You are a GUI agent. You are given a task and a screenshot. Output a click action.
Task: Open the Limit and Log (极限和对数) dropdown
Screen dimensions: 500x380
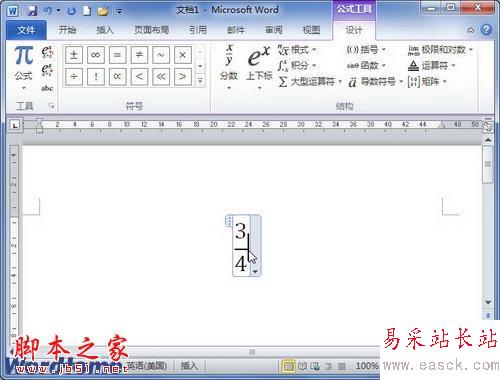pyautogui.click(x=440, y=50)
